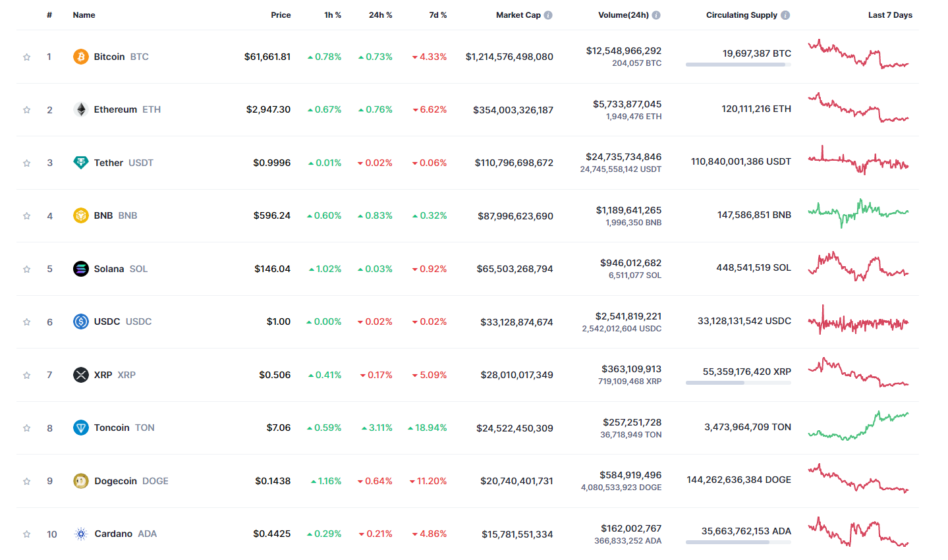Sort by the Market Cap header

518,14
